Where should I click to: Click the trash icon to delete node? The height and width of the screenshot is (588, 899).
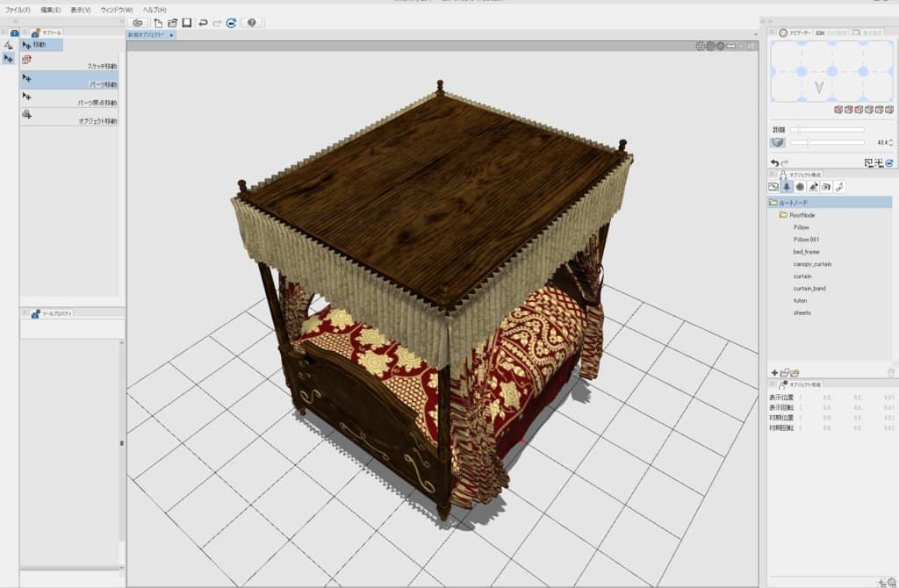[x=890, y=373]
